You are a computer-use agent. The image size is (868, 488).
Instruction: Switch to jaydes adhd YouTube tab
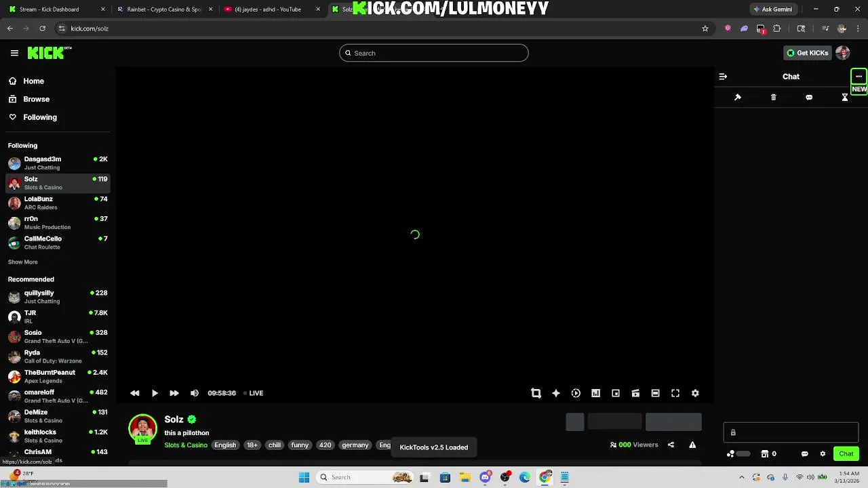pos(271,9)
